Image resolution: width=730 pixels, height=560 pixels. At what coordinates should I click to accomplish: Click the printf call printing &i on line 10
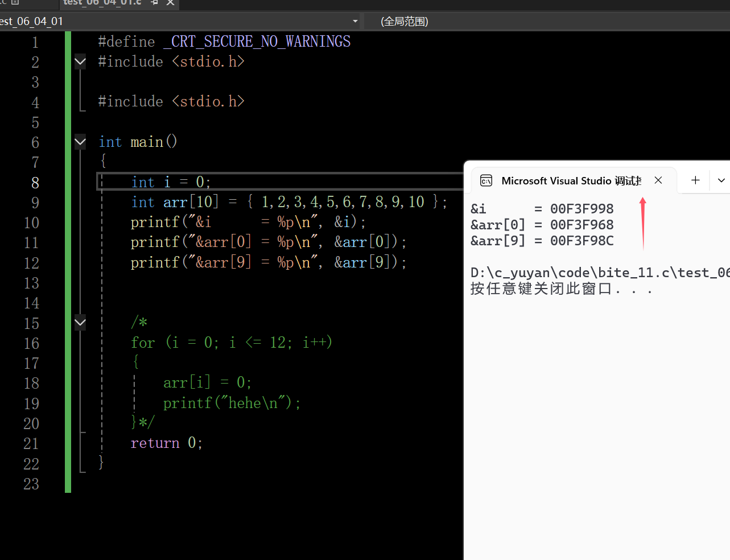[x=248, y=222]
